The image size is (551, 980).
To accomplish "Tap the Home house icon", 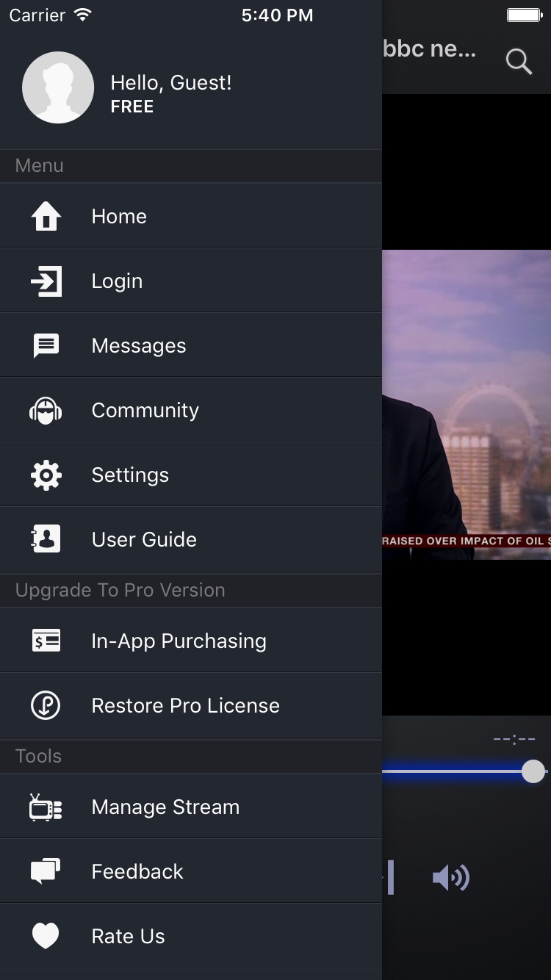I will click(x=46, y=217).
